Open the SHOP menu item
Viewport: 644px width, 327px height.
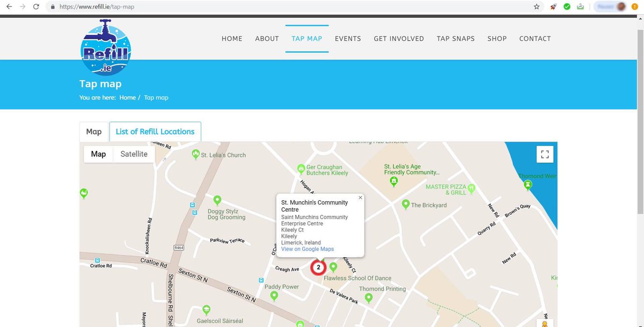(497, 39)
